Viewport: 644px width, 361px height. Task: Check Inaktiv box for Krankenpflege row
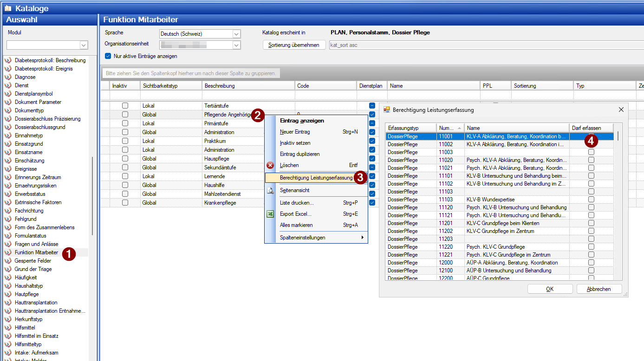tap(125, 203)
